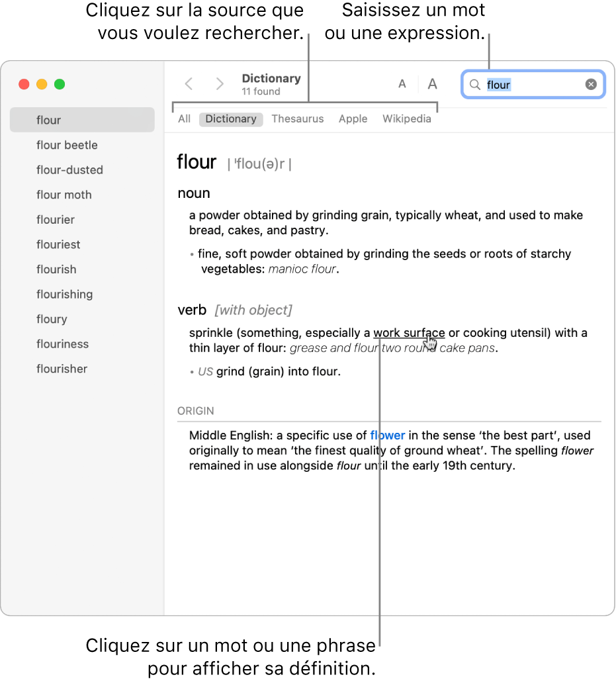Choose 'flourishing' from the sidebar
The image size is (616, 683).
pyautogui.click(x=82, y=294)
